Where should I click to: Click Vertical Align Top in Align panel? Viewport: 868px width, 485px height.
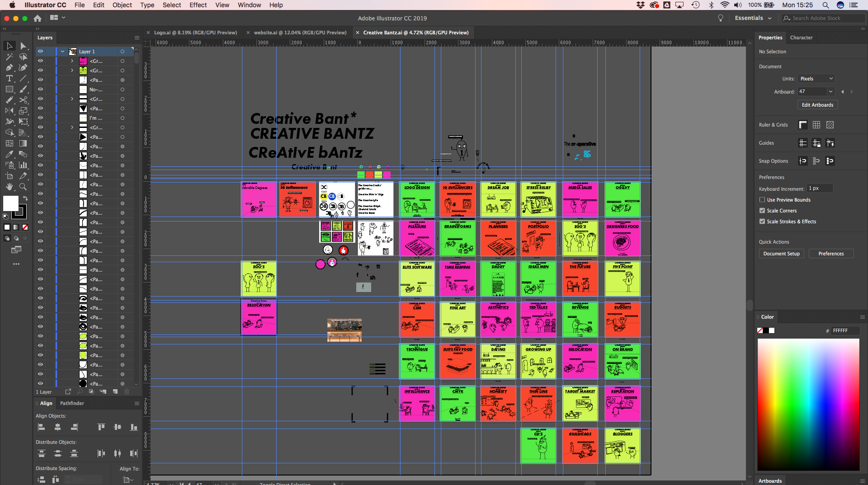(101, 427)
